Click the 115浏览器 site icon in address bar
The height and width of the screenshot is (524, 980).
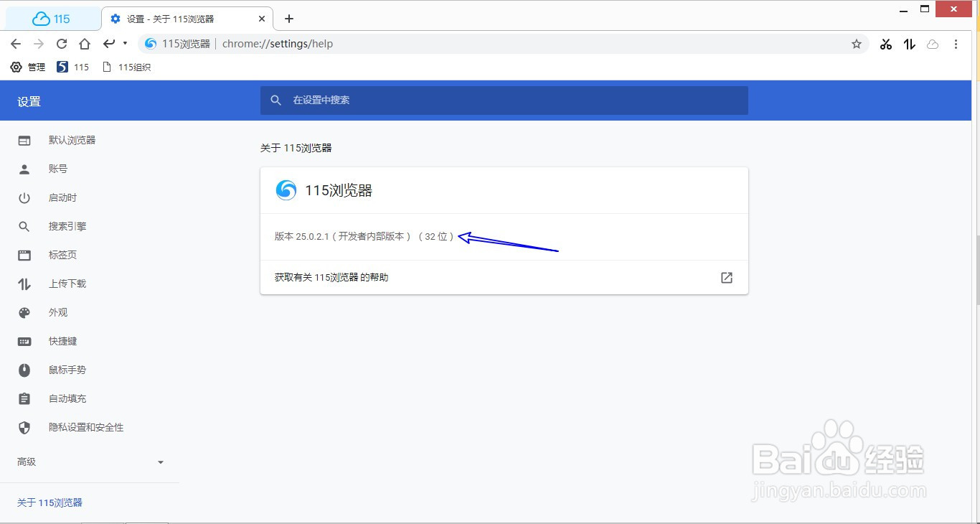[x=151, y=44]
